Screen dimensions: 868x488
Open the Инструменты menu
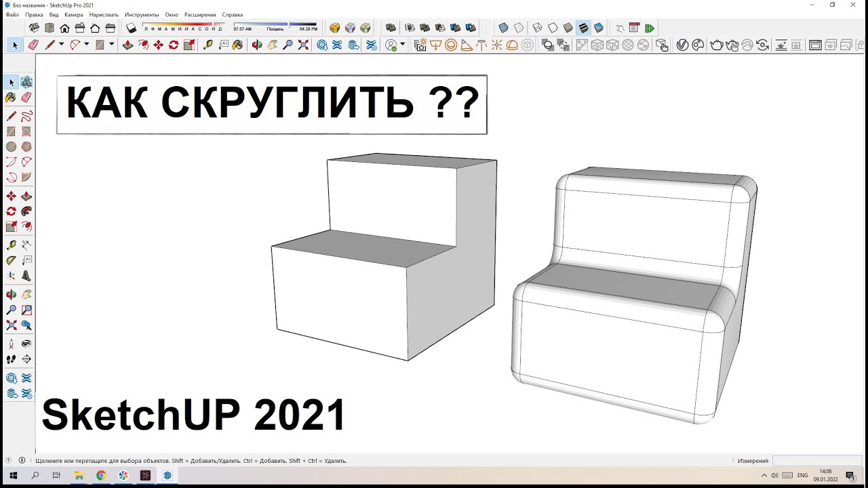click(x=142, y=14)
